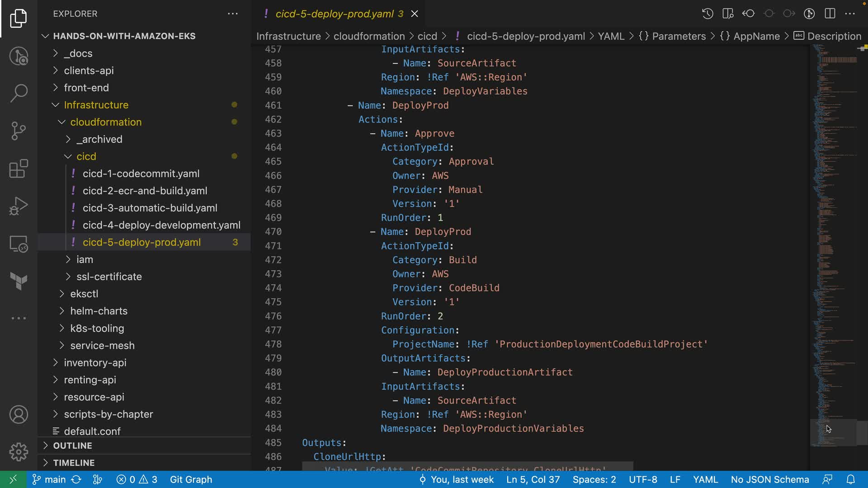This screenshot has height=488, width=868.
Task: Open the Search view in activity bar
Action: [x=19, y=94]
